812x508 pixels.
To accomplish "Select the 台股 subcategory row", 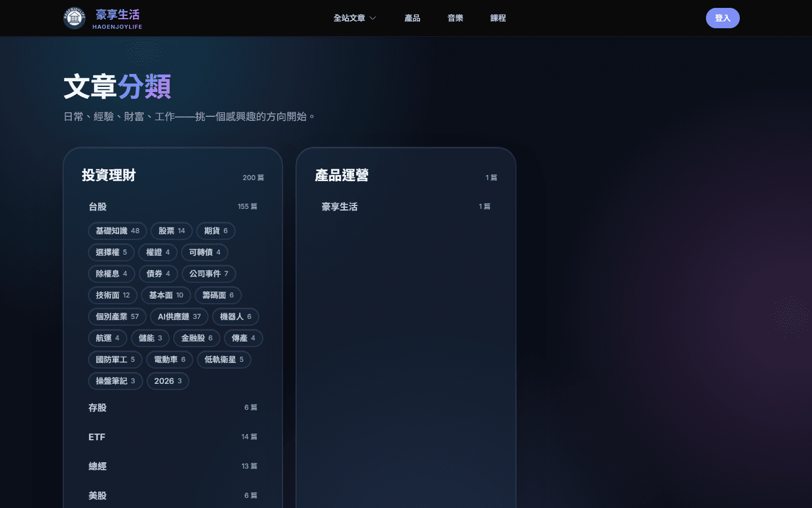I will [173, 207].
